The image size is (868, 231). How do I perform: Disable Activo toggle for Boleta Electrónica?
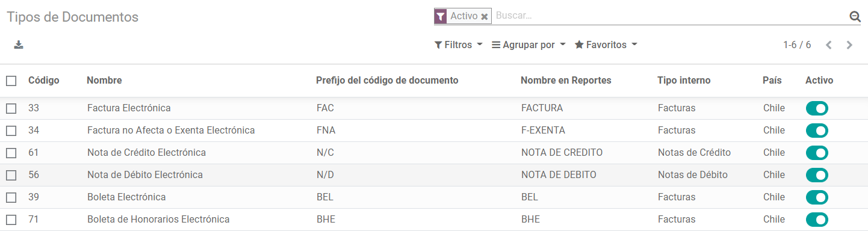coord(817,197)
